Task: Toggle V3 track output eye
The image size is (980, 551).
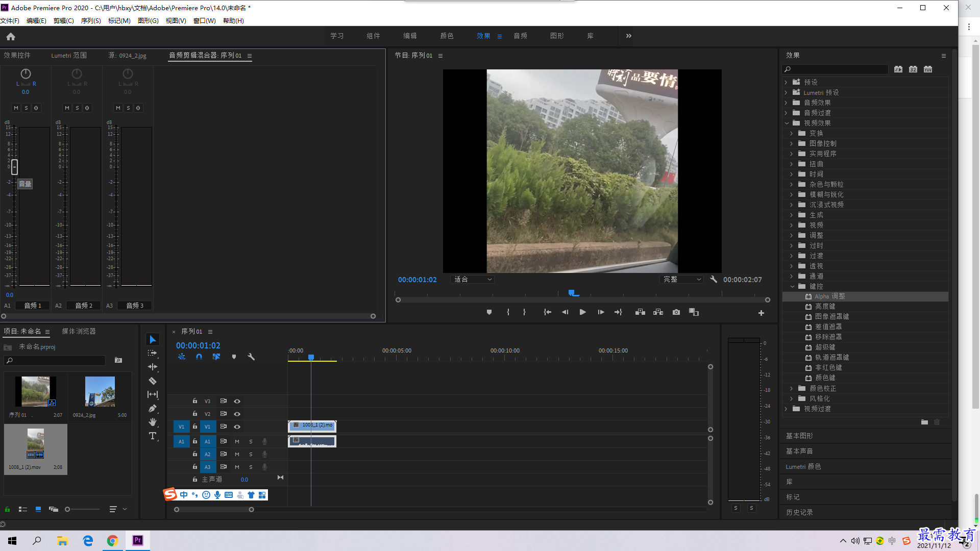Action: [x=237, y=401]
